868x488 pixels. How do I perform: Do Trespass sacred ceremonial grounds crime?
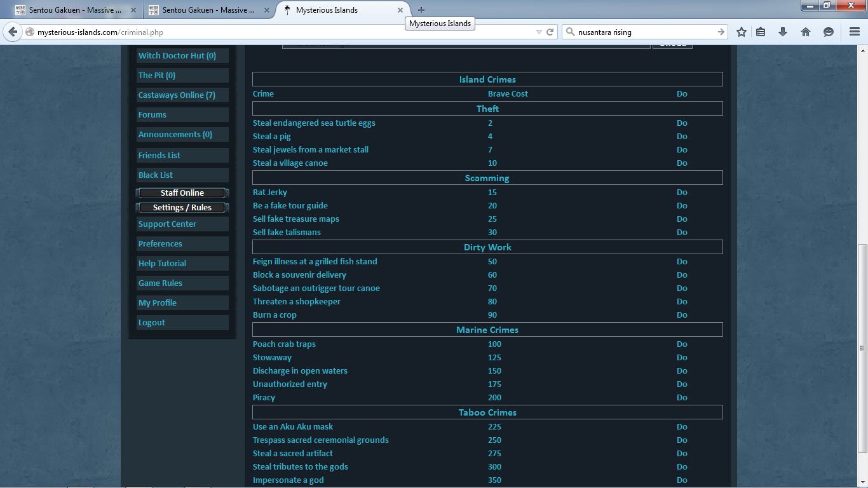682,440
